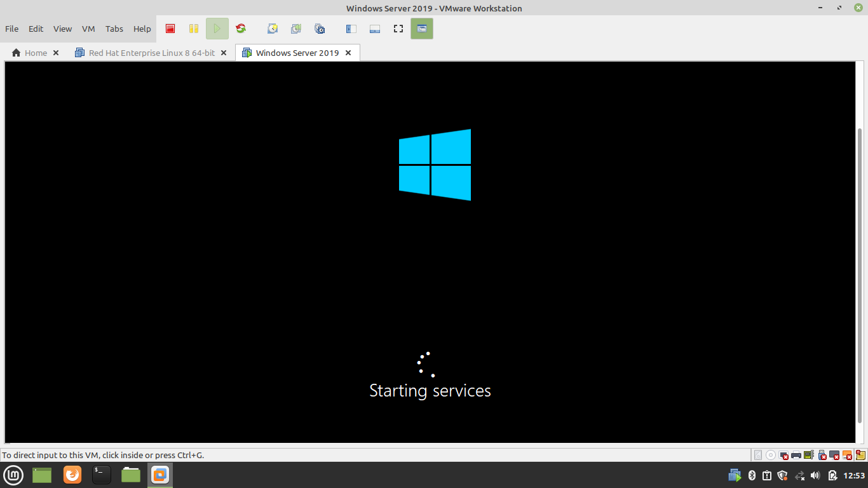
Task: Close the Windows Server 2019 tab
Action: pyautogui.click(x=348, y=53)
